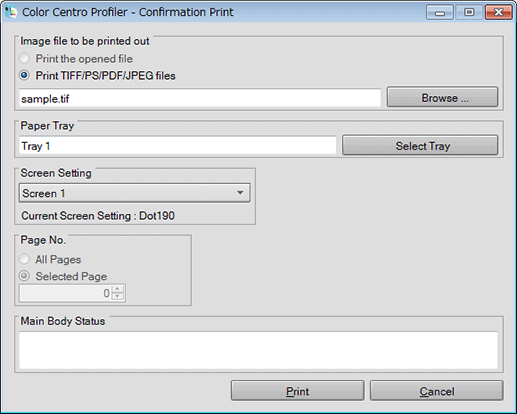Click the Main Body Status text area

point(258,350)
